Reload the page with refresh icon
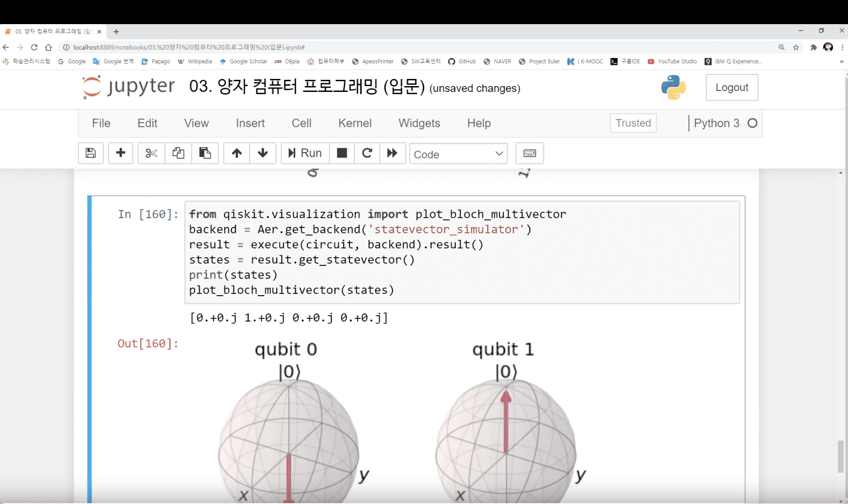The width and height of the screenshot is (848, 504). coord(34,47)
